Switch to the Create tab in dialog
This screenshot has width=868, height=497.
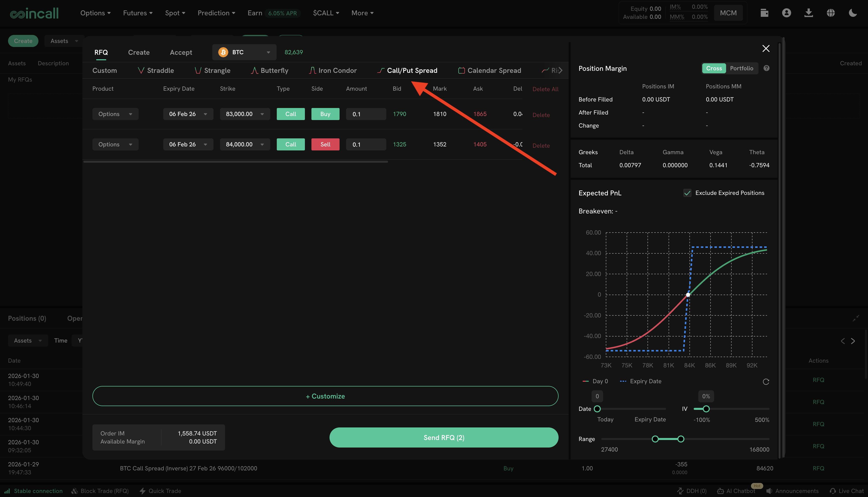tap(139, 52)
